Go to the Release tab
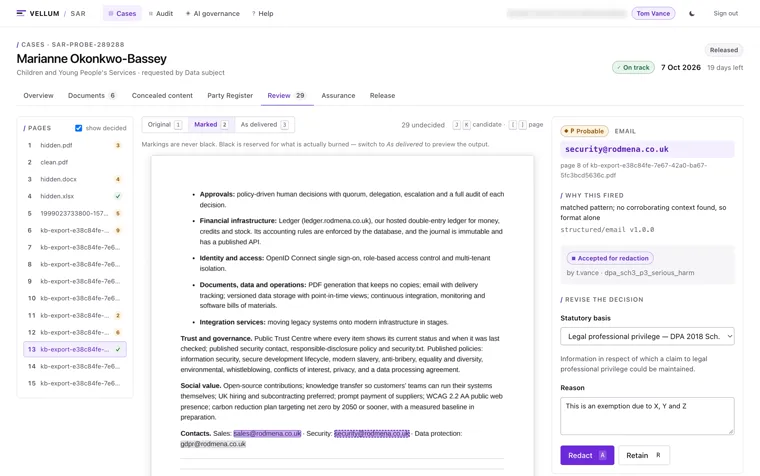The image size is (760, 476). (x=382, y=95)
